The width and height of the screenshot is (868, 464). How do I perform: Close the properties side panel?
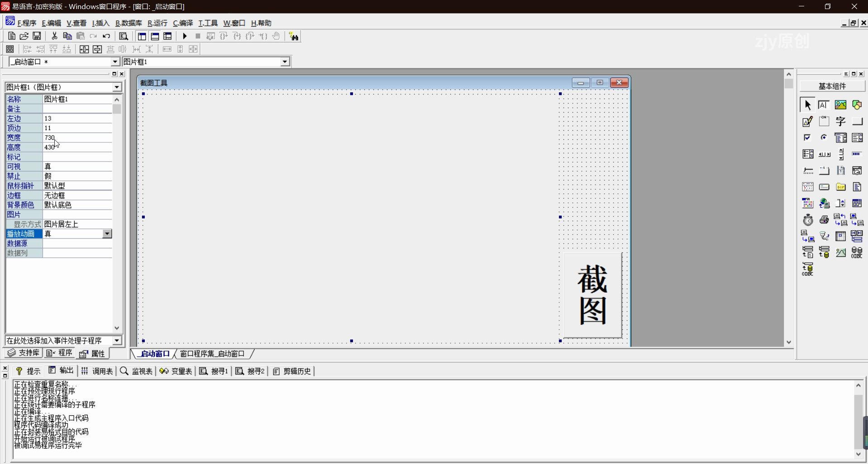coord(121,74)
